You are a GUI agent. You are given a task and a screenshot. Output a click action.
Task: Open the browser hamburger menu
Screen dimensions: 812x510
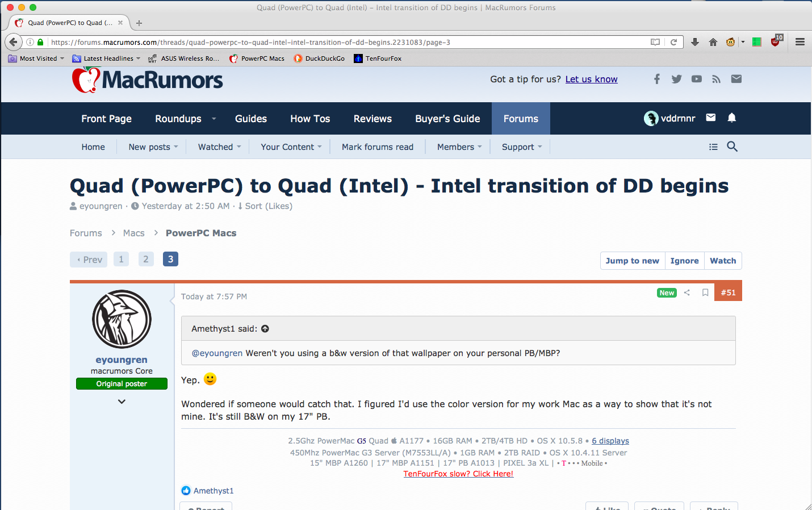[800, 42]
